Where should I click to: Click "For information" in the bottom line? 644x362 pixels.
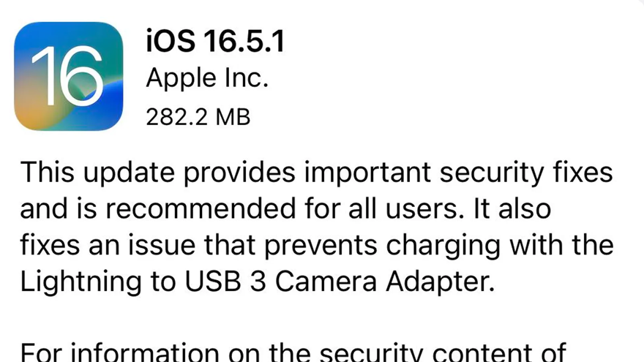tap(119, 352)
